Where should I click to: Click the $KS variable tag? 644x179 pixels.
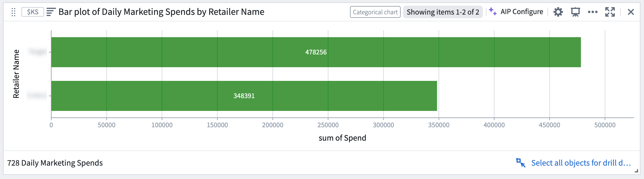(x=33, y=12)
